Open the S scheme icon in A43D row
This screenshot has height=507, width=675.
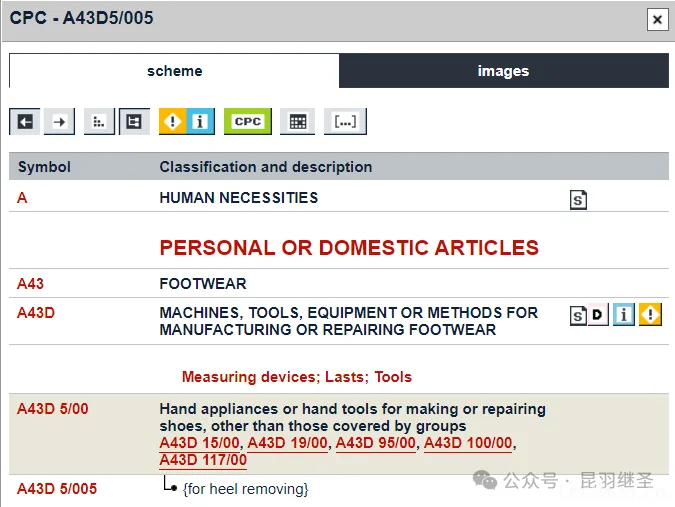pos(578,316)
